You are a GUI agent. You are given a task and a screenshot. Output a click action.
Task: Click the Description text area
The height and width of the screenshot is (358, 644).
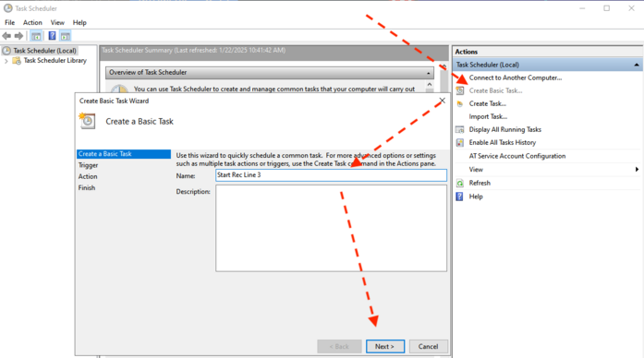click(331, 228)
